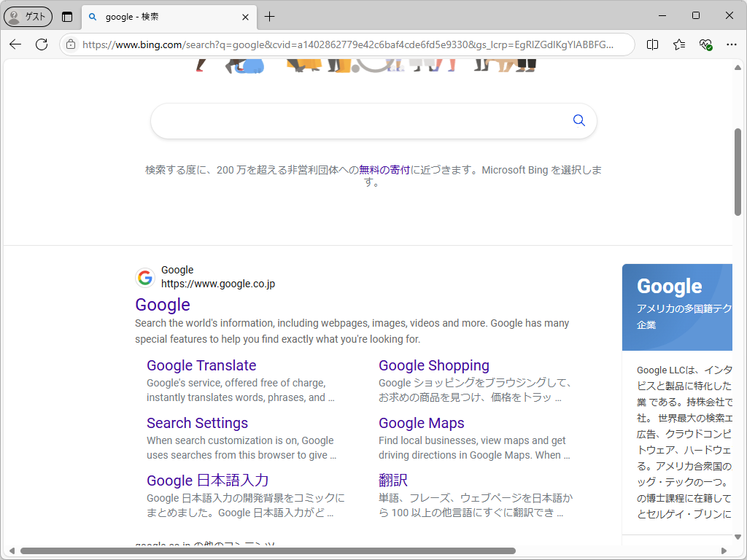Click the site information lock icon
The image size is (747, 560).
(70, 44)
